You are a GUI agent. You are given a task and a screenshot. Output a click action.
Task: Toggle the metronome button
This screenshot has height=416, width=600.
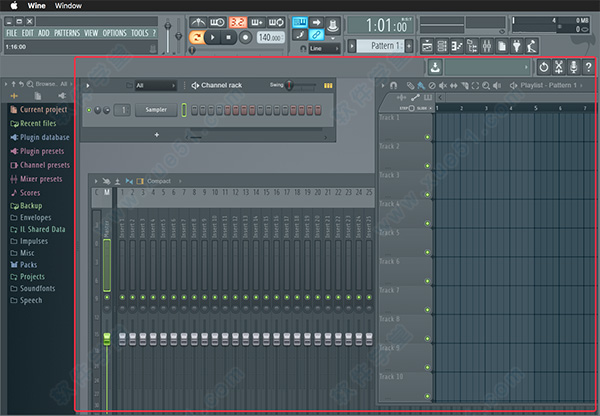click(198, 22)
